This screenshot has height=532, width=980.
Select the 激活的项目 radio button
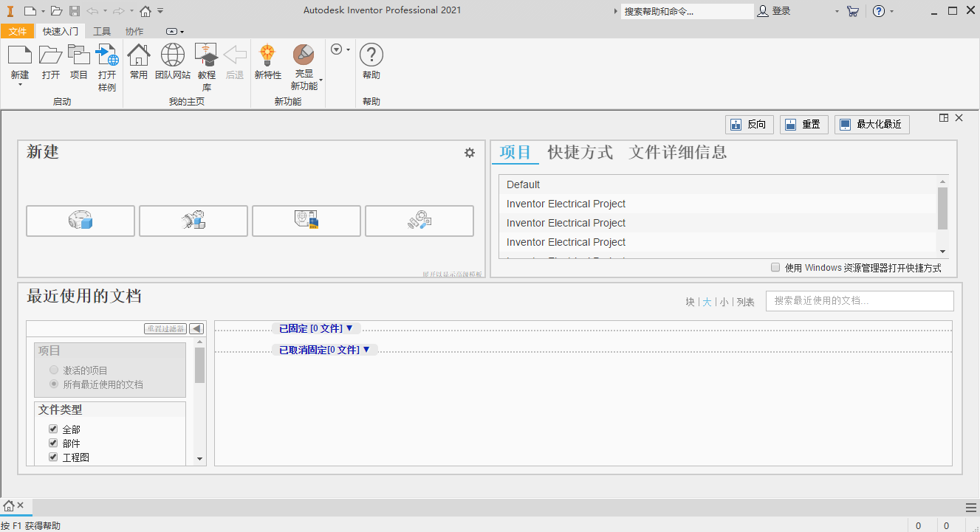coord(53,370)
